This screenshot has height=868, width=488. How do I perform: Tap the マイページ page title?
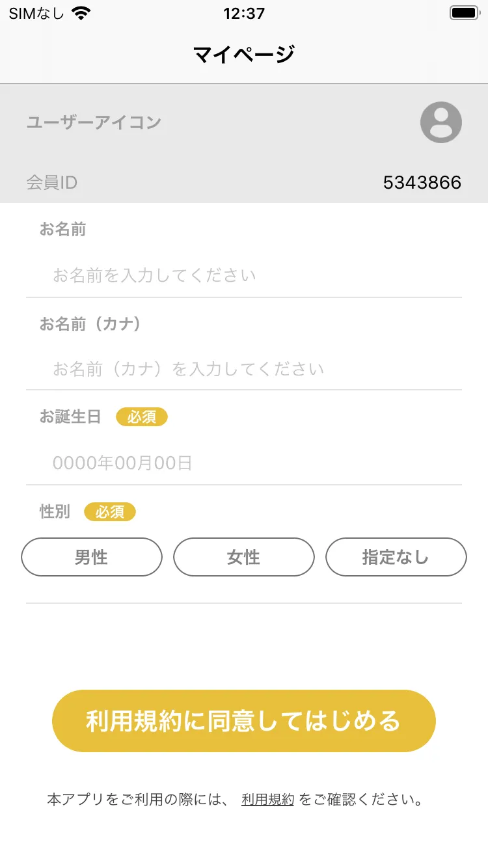coord(244,54)
